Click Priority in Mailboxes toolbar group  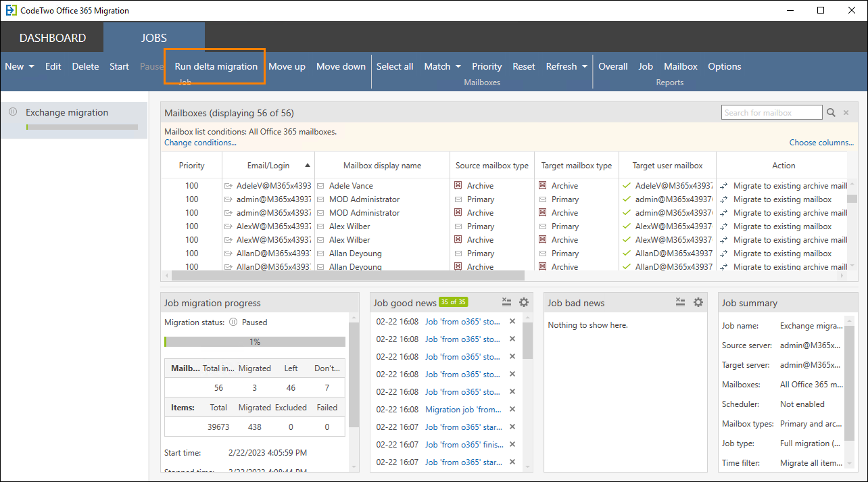tap(487, 66)
